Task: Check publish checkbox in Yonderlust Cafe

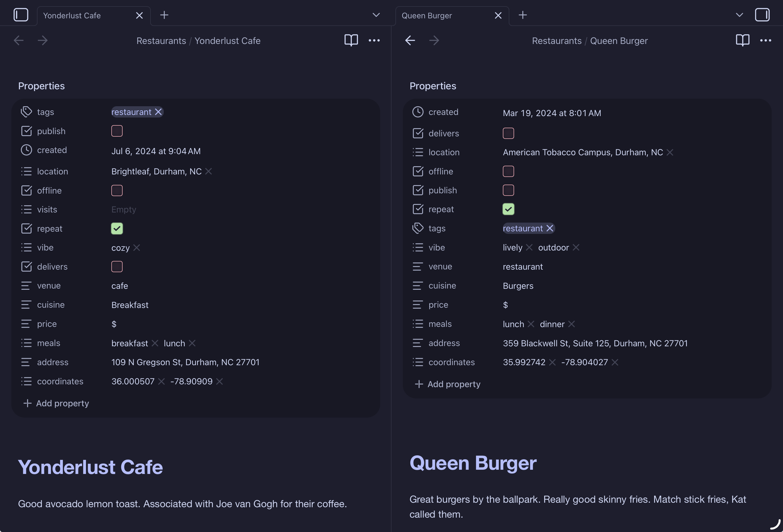Action: pos(117,131)
